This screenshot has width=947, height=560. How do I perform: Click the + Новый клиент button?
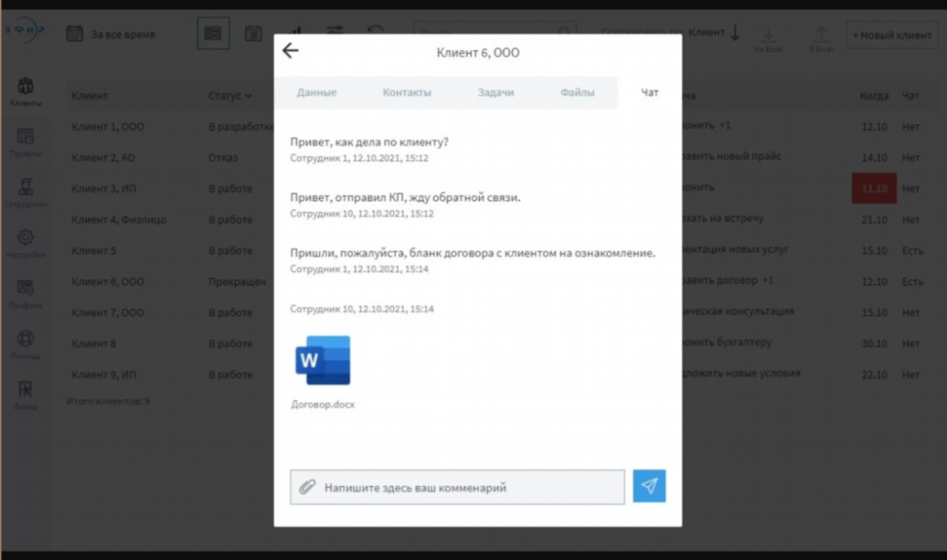point(892,35)
